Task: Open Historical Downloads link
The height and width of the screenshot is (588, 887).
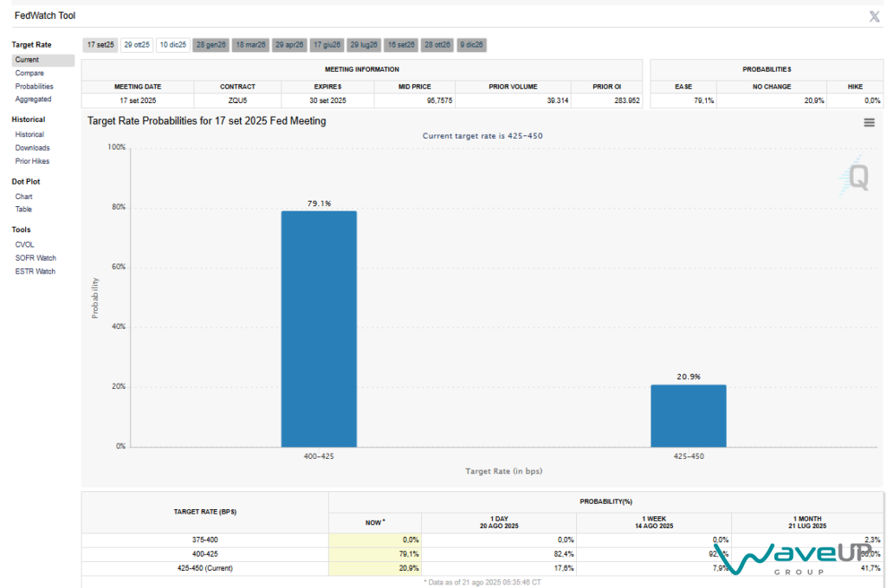Action: click(x=32, y=148)
